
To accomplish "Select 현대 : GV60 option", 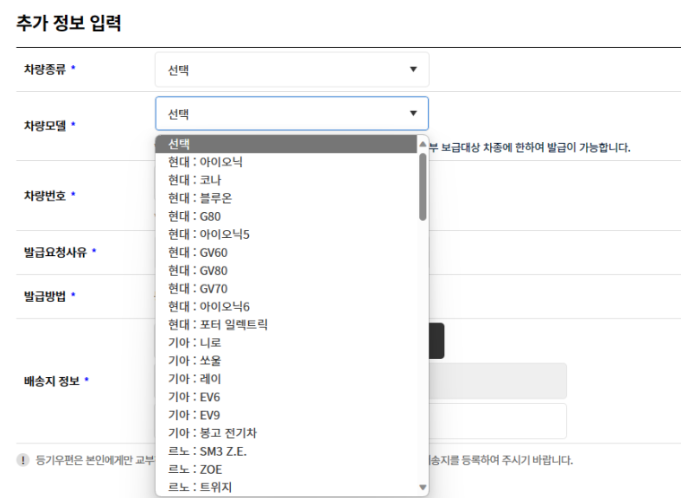I will coord(286,253).
